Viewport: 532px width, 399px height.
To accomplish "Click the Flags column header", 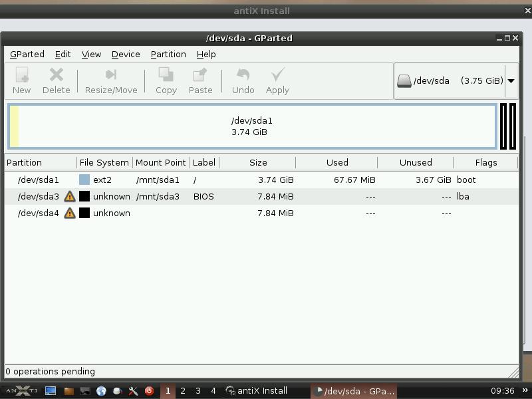I will coord(486,162).
